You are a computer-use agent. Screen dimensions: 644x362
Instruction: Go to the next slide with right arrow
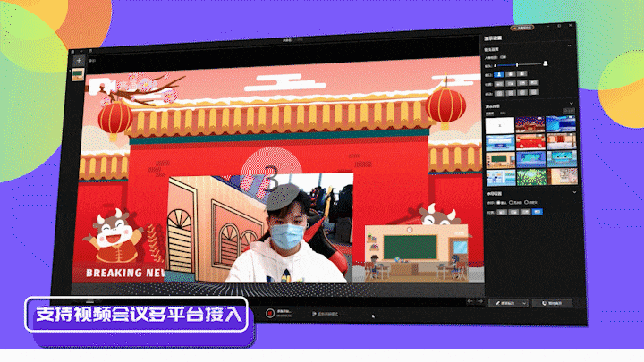tap(479, 301)
